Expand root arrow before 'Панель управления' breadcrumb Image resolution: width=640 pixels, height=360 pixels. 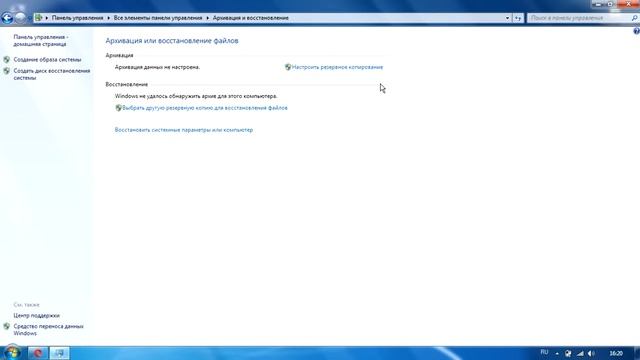[47, 18]
